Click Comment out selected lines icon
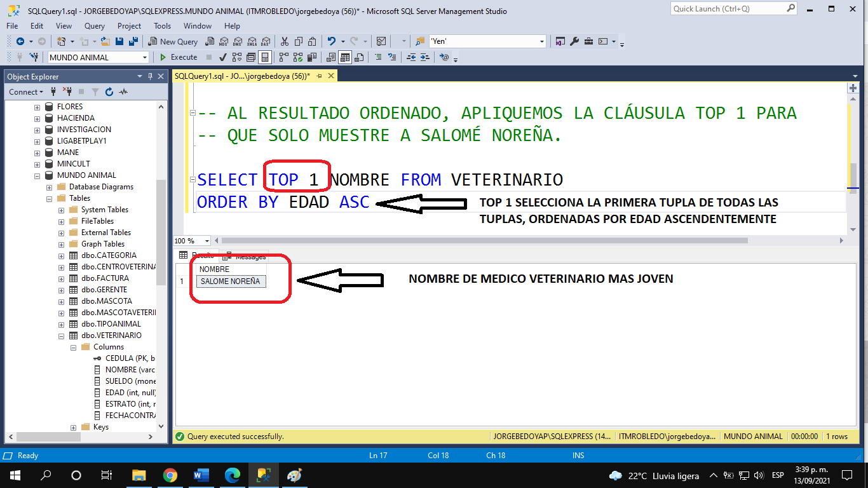This screenshot has width=868, height=488. (x=378, y=57)
